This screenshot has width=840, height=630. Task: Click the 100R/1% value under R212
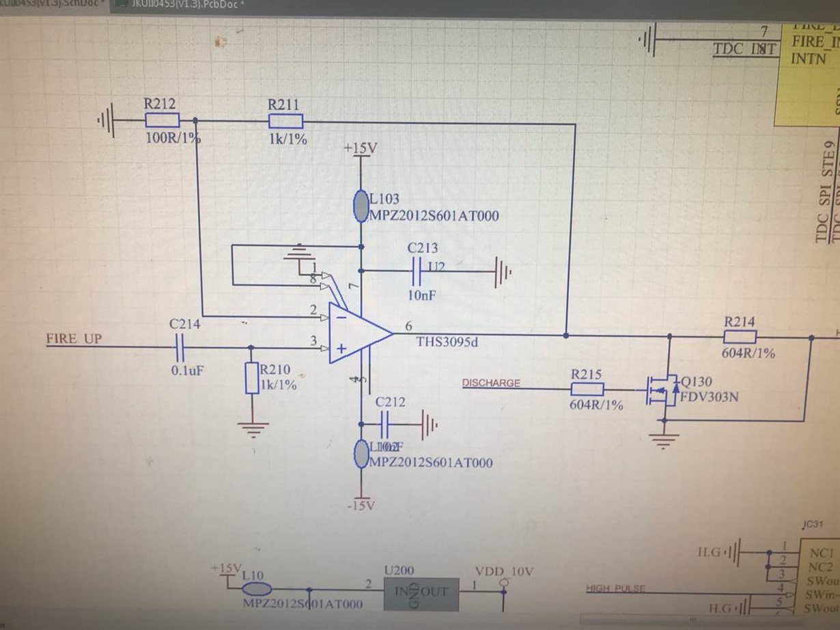[173, 139]
